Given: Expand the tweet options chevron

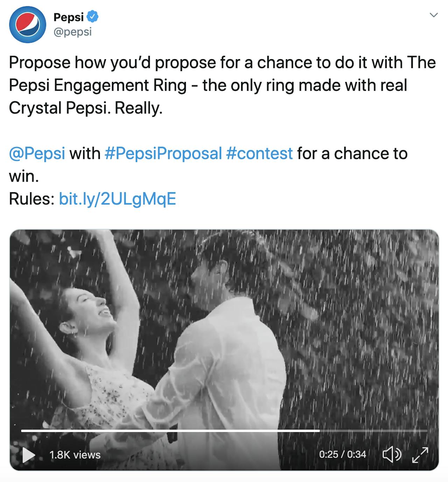Looking at the screenshot, I should [x=434, y=15].
